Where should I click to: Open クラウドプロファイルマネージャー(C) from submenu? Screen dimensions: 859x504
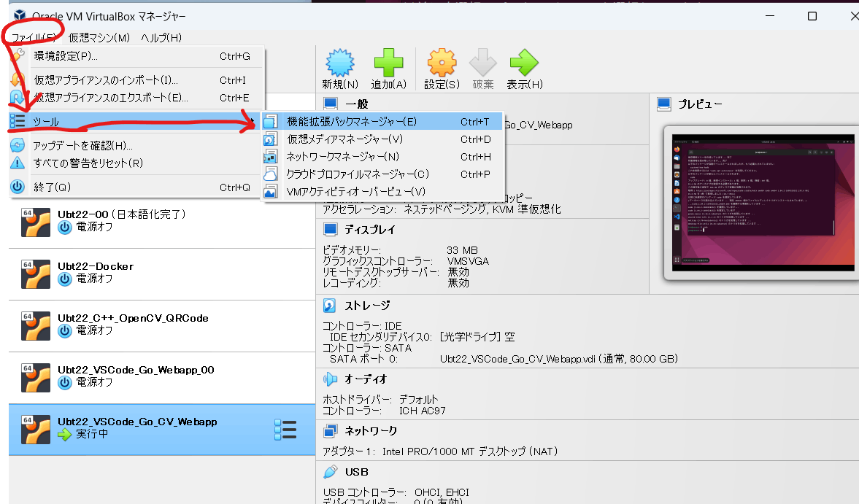pyautogui.click(x=382, y=174)
